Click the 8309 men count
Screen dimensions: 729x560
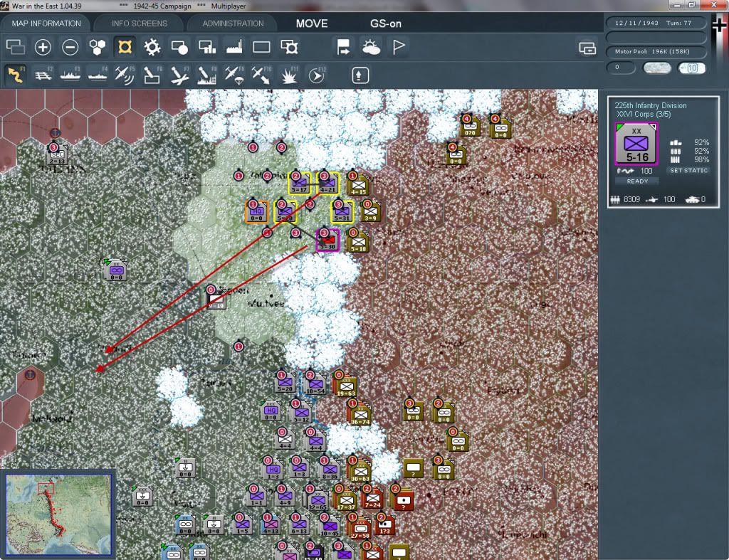click(x=632, y=199)
